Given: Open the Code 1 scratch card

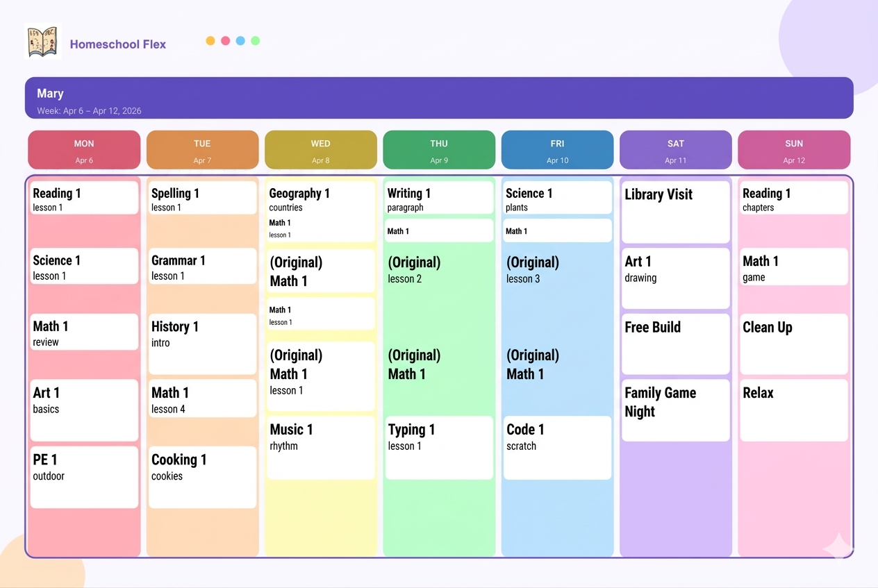Looking at the screenshot, I should [557, 448].
